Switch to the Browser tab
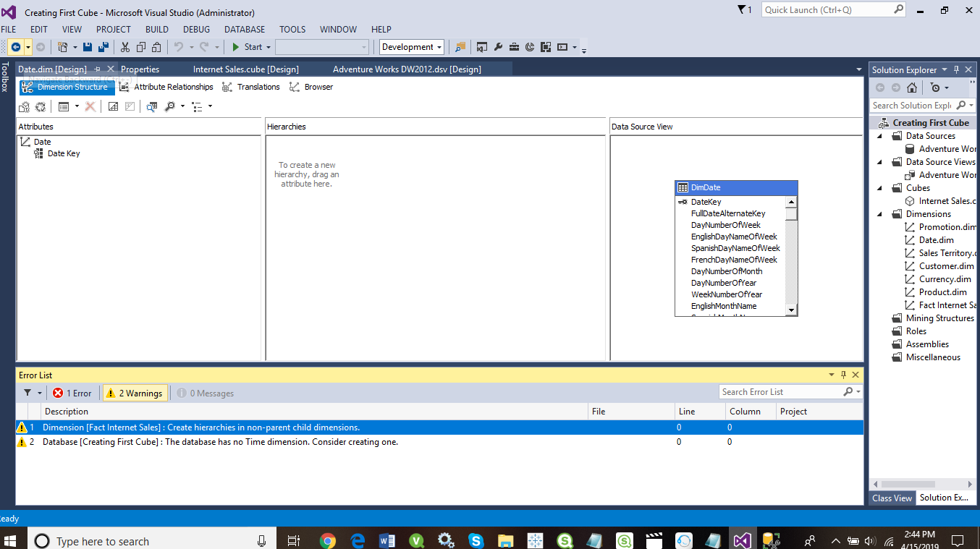Screen dimensions: 980x549 point(311,87)
